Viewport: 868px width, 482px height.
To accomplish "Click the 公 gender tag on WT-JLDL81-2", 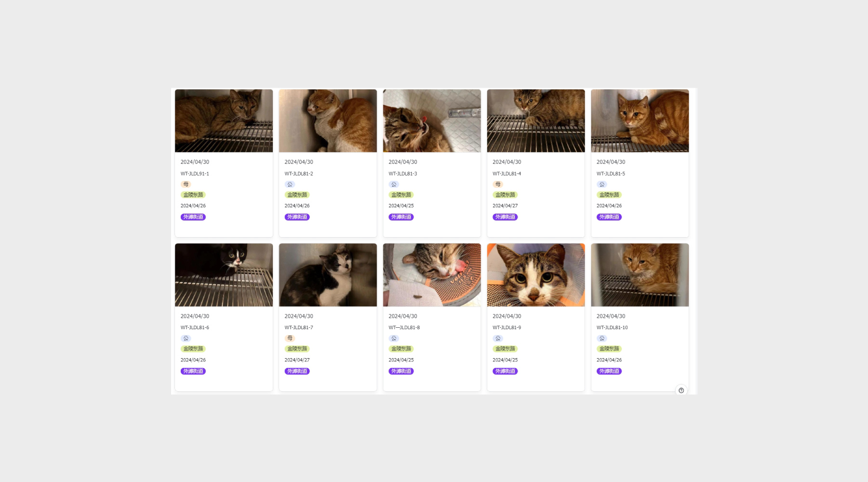I will [x=290, y=184].
